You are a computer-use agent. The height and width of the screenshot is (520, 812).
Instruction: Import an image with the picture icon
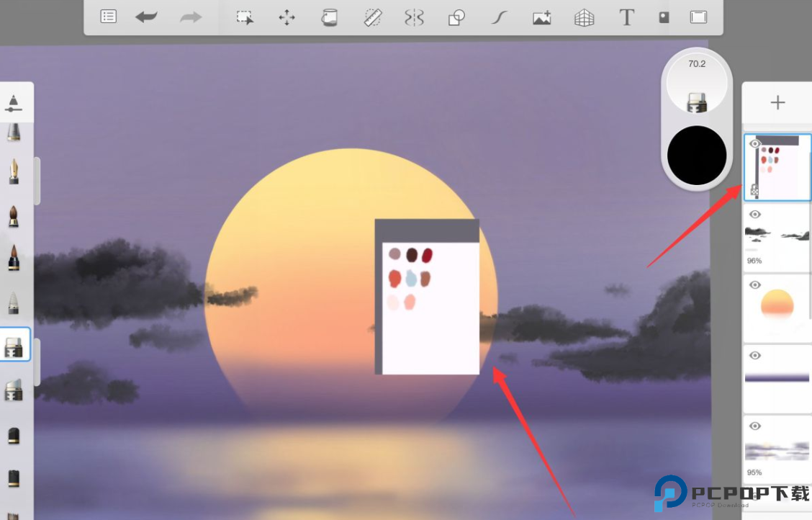pos(541,17)
